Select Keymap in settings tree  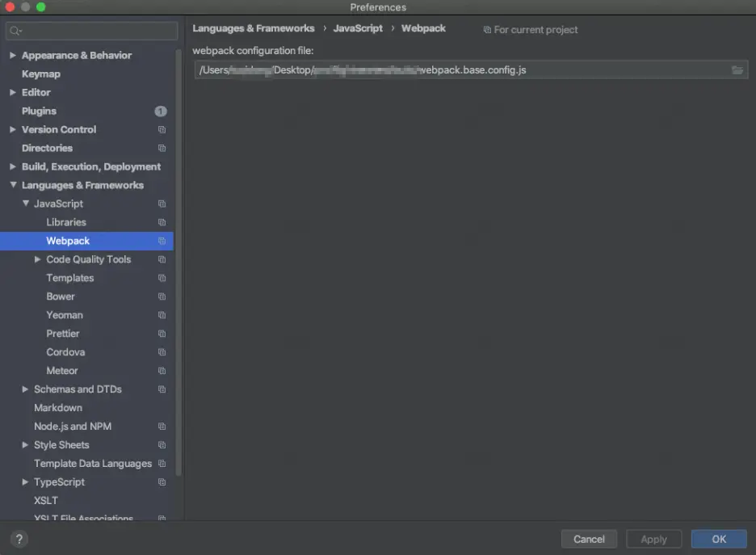click(x=41, y=74)
